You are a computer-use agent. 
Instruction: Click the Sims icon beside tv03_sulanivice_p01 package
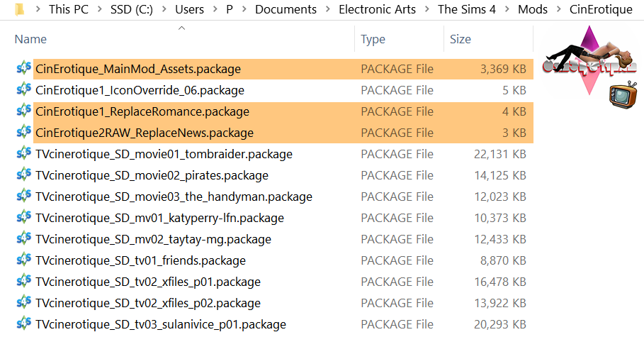tap(24, 324)
